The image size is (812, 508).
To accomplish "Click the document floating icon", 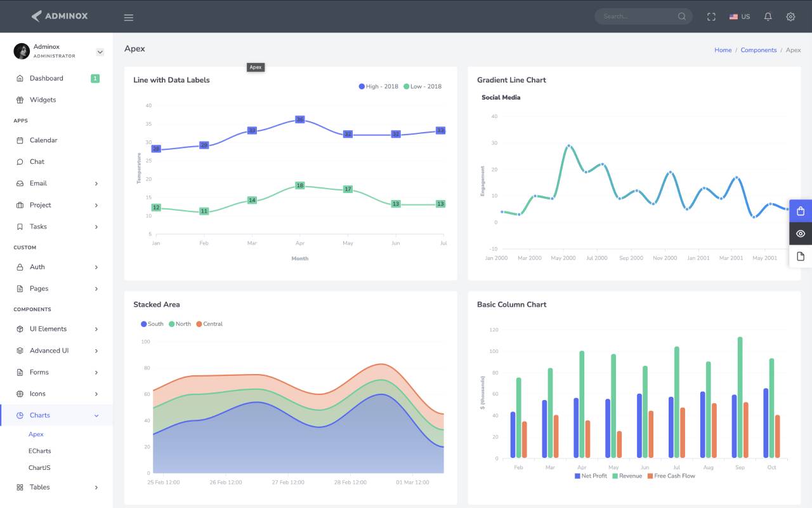I will click(x=801, y=256).
